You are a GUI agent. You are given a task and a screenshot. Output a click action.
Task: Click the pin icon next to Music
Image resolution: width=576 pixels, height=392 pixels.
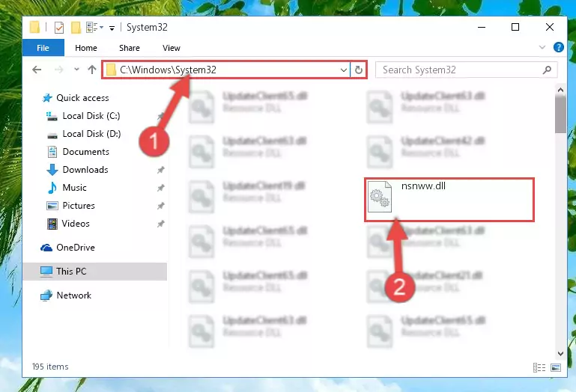(x=160, y=188)
